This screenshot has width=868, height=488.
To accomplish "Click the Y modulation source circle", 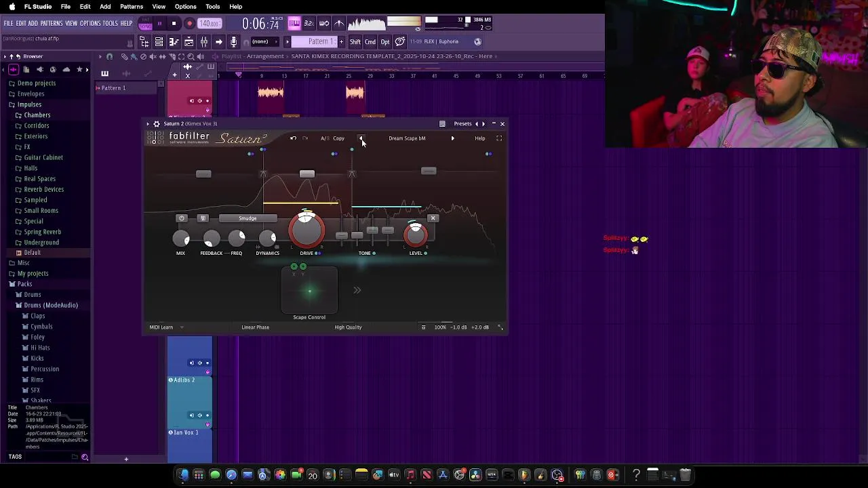I will click(302, 266).
